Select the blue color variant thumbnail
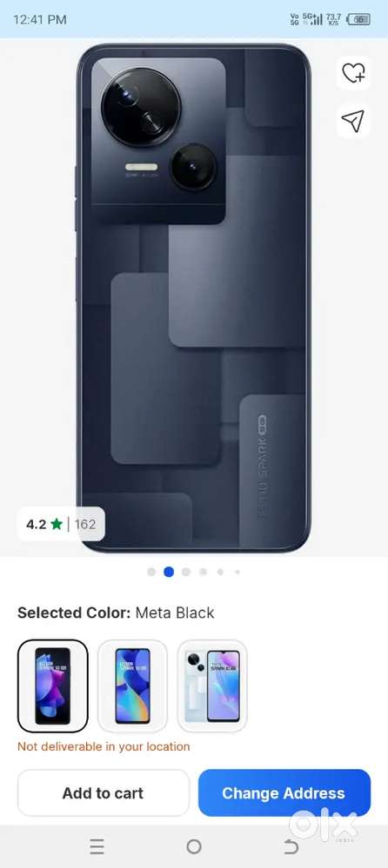 point(132,686)
